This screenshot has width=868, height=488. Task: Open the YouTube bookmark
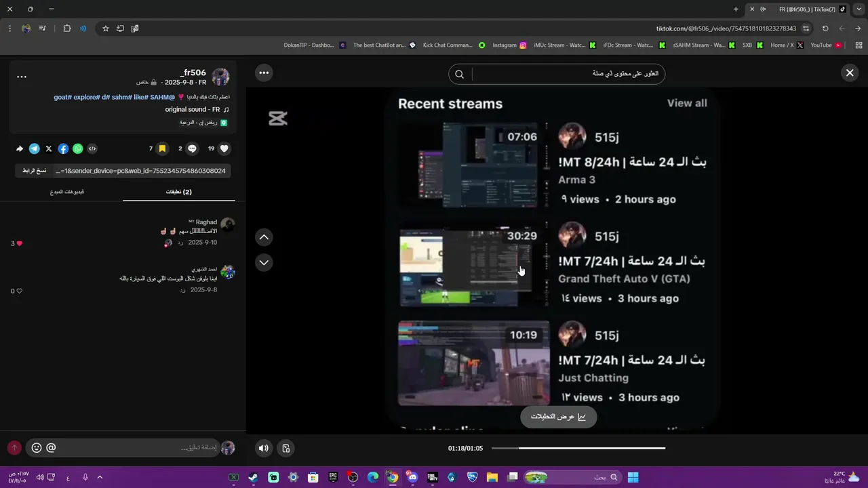click(x=826, y=45)
